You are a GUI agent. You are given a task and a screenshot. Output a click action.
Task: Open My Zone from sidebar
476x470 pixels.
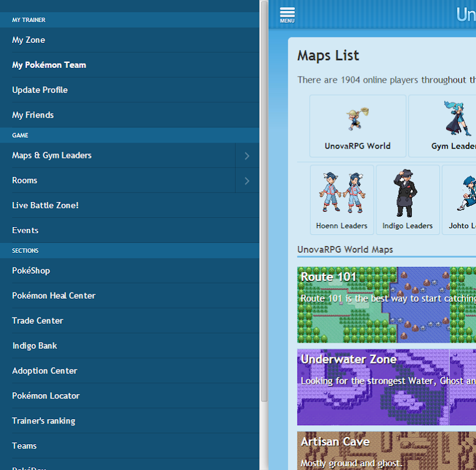(29, 40)
